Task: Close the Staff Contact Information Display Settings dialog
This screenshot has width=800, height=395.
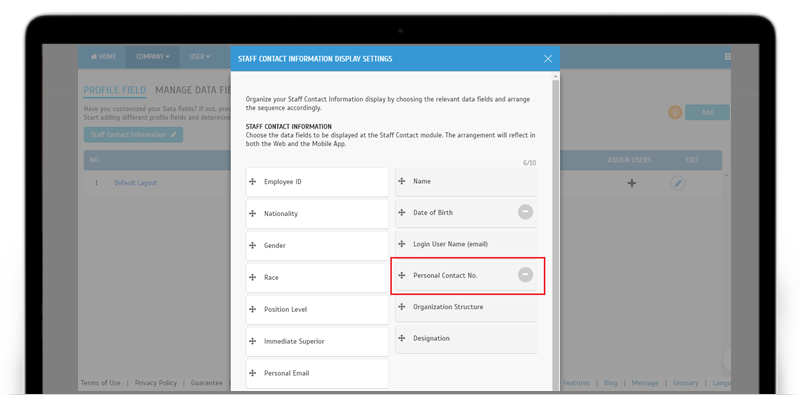Action: point(548,59)
